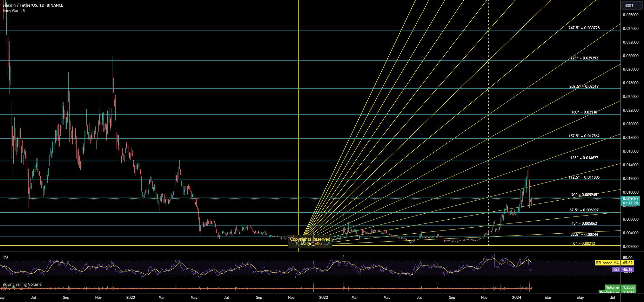Click the 0.036000 tick on price scale
The width and height of the screenshot is (644, 302).
630,15
